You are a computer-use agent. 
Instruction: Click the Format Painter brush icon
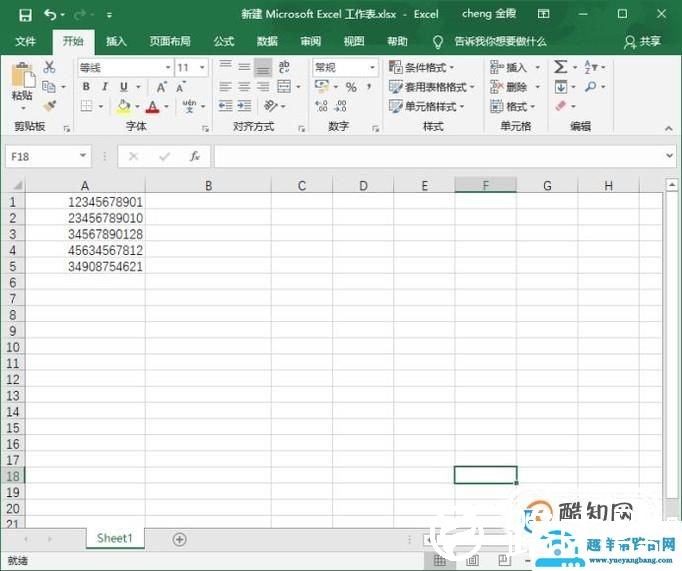pos(50,105)
